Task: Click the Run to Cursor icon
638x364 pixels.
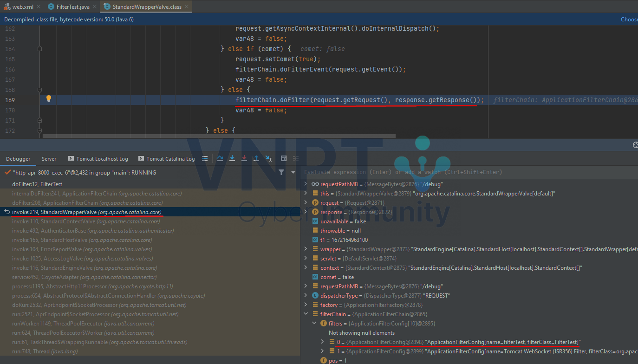Action: [268, 158]
